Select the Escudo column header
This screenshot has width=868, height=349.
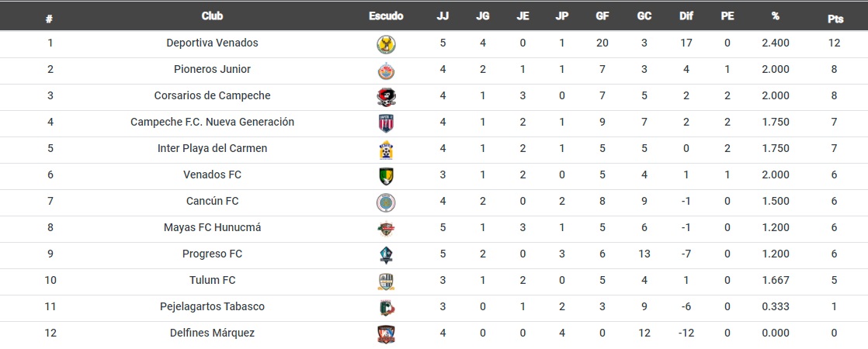point(386,16)
